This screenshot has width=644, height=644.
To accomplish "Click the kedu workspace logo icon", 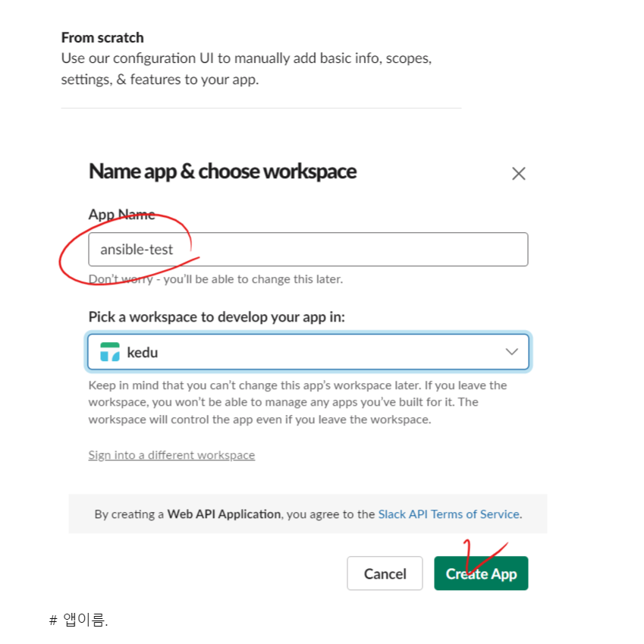I will click(110, 352).
